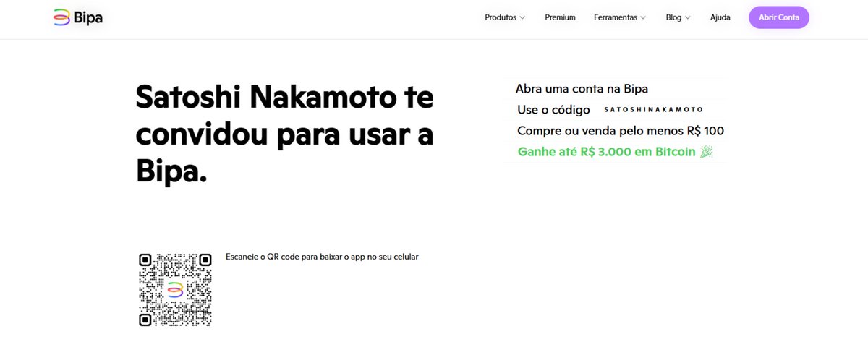Click the Bipa logo inside the QR code
Viewport: 868px width, 342px height.
[175, 290]
